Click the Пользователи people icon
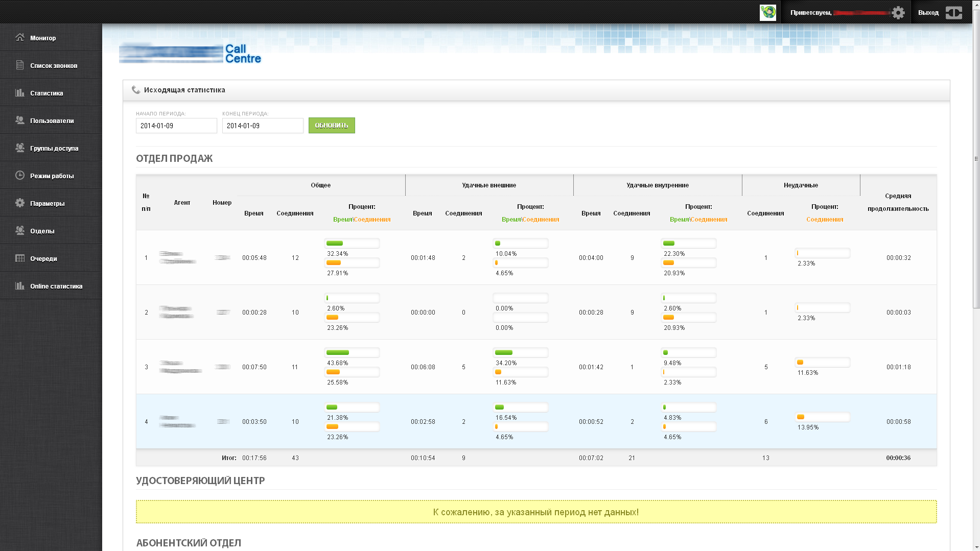This screenshot has width=980, height=551. (x=20, y=120)
